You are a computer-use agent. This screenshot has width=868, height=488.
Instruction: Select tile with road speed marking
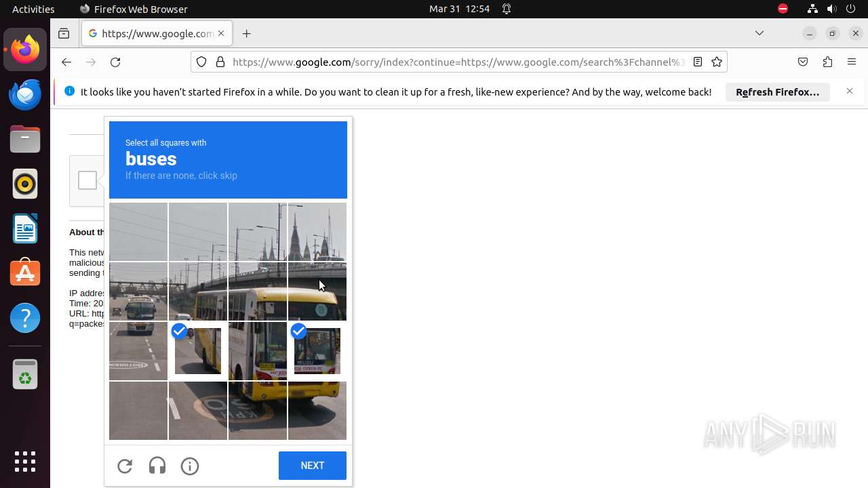(258, 411)
